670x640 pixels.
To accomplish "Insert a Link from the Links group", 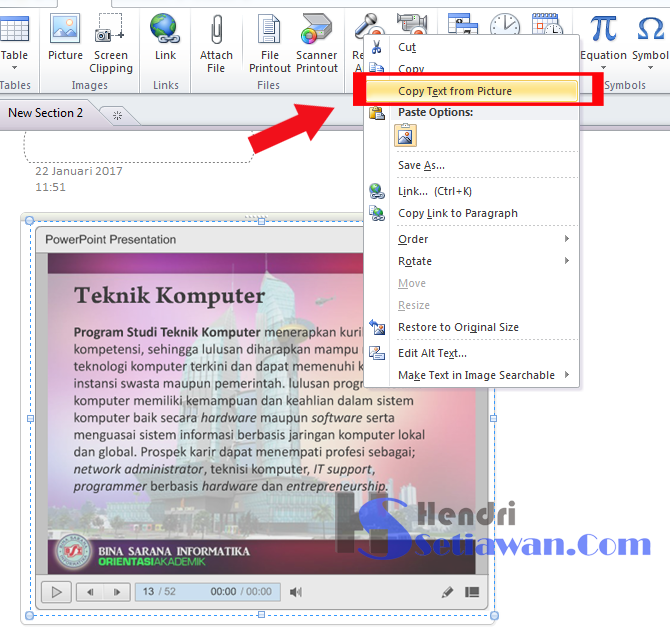I will tap(165, 38).
